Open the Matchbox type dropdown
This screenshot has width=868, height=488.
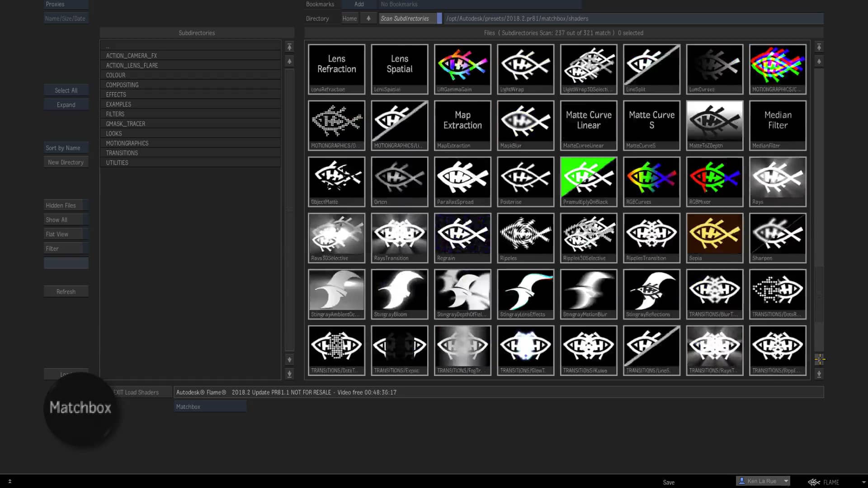pyautogui.click(x=210, y=407)
